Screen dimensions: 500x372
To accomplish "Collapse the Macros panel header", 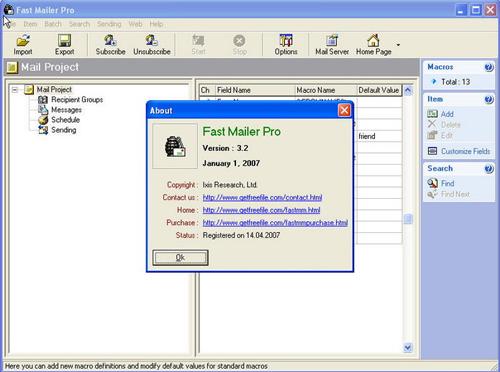I will click(459, 67).
